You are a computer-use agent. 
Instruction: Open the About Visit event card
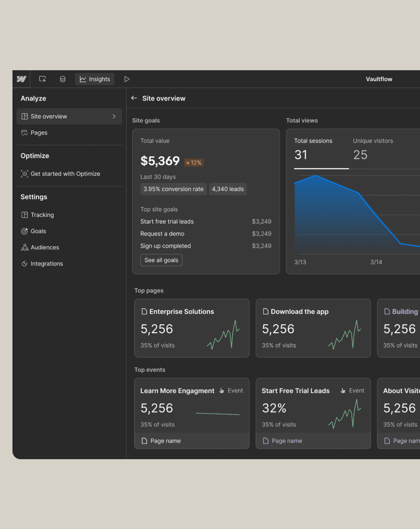[x=399, y=413]
